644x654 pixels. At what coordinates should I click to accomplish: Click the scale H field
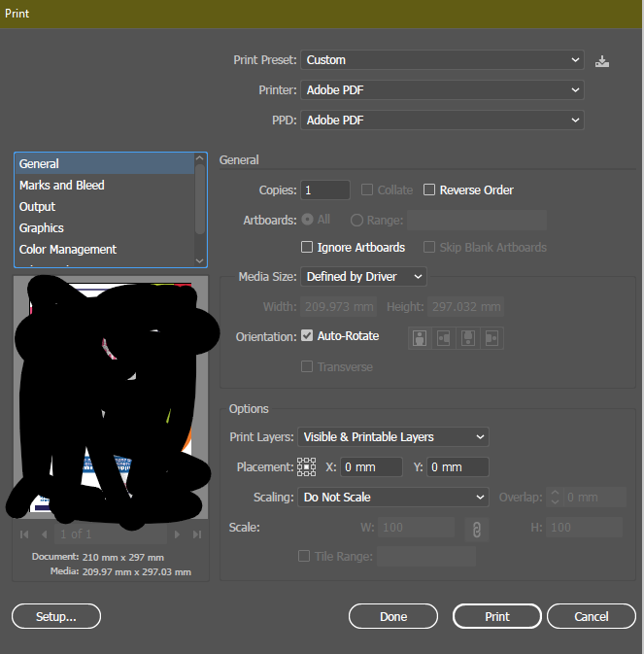[x=585, y=528]
